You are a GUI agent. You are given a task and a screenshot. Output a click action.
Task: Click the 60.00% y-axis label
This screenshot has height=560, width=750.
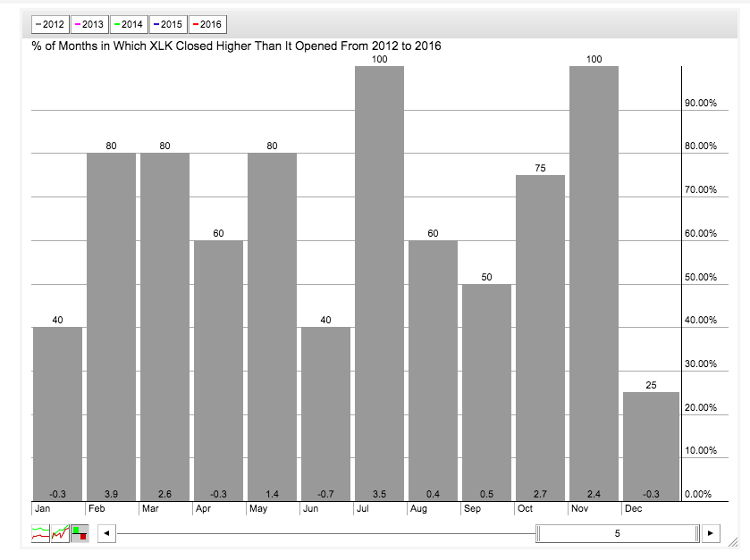[x=701, y=233]
